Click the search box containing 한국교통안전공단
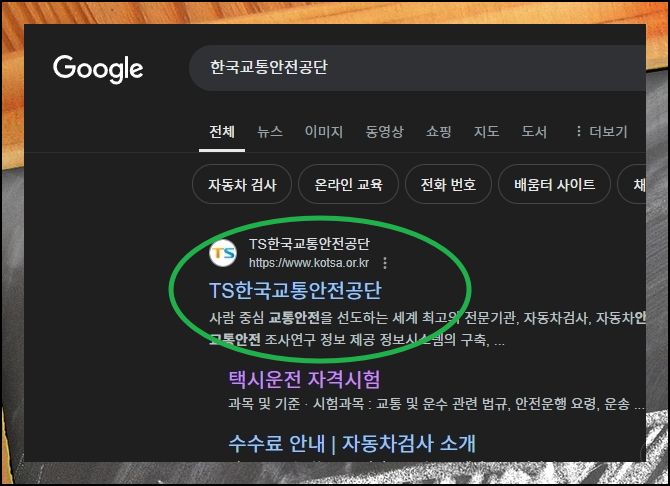 tap(417, 68)
